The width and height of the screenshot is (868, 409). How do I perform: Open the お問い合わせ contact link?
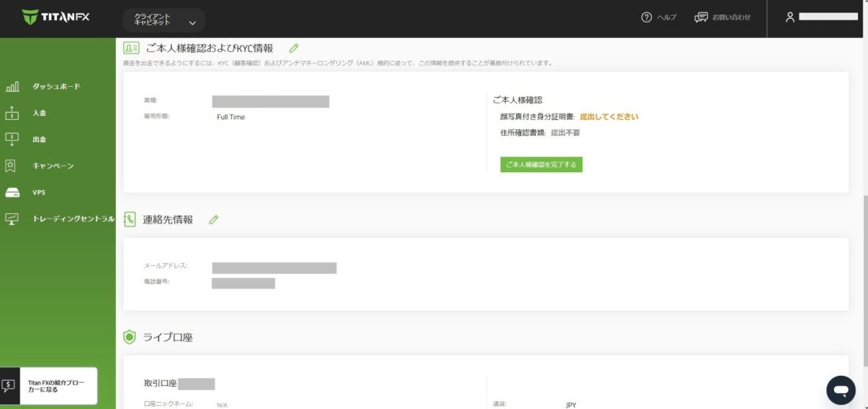coord(722,17)
